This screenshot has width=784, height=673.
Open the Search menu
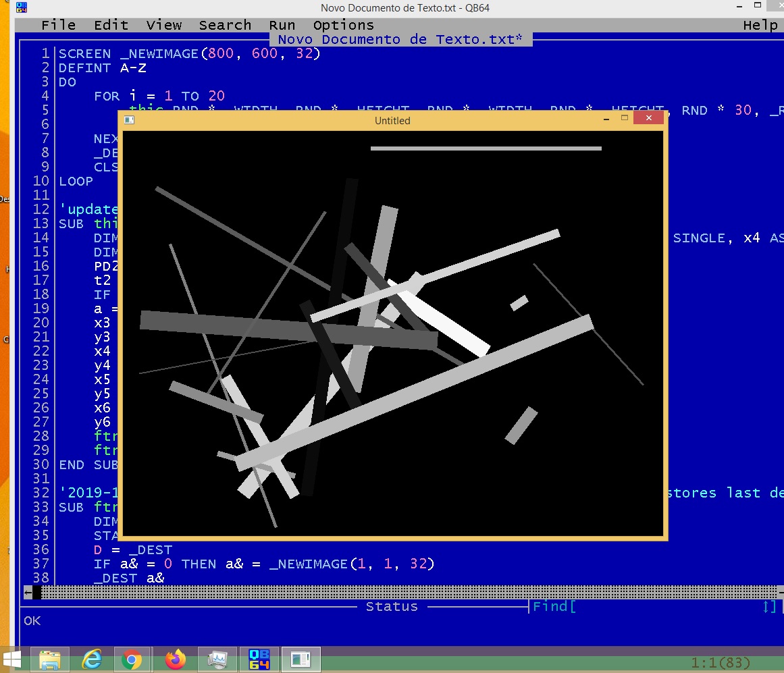point(225,25)
